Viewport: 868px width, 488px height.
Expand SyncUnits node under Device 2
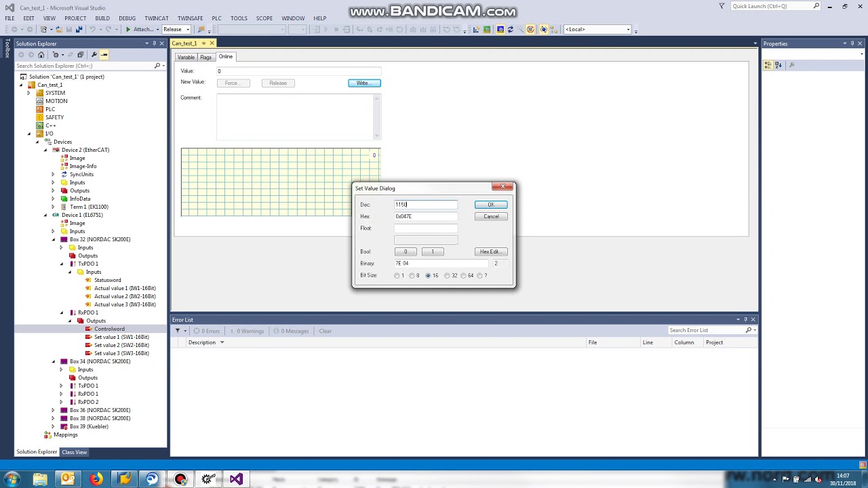[x=54, y=174]
